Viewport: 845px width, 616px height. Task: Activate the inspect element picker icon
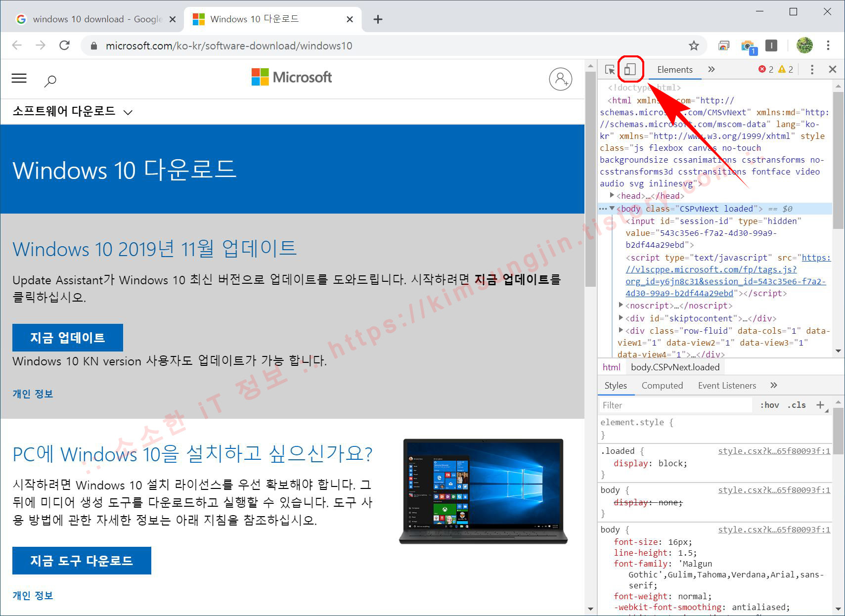(610, 70)
